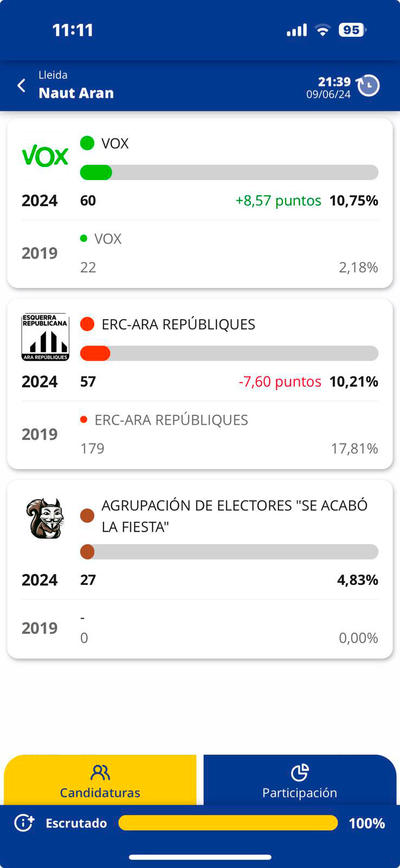
Task: Tap the Wi-Fi status icon
Action: coord(322,30)
